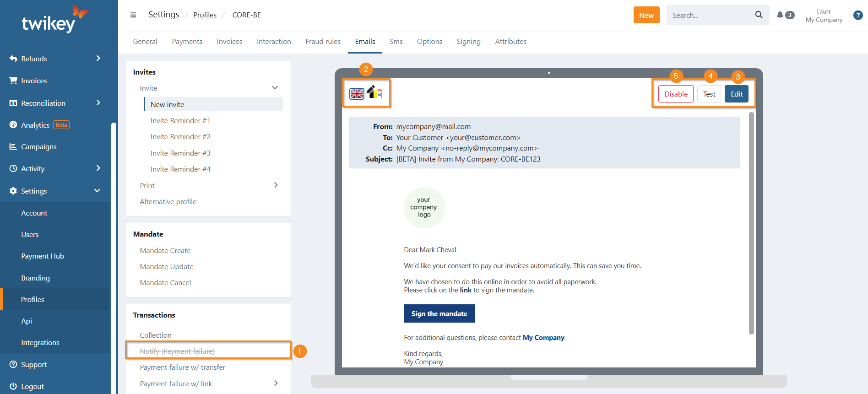Screen dimensions: 868x394
Task: Click the hamburger menu icon
Action: (133, 15)
